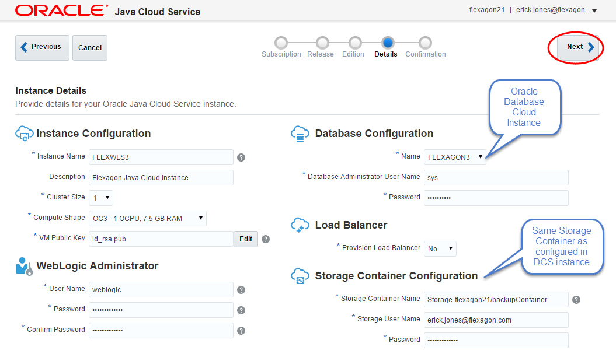The width and height of the screenshot is (616, 364).
Task: Focus the VM Public Key field
Action: (161, 239)
